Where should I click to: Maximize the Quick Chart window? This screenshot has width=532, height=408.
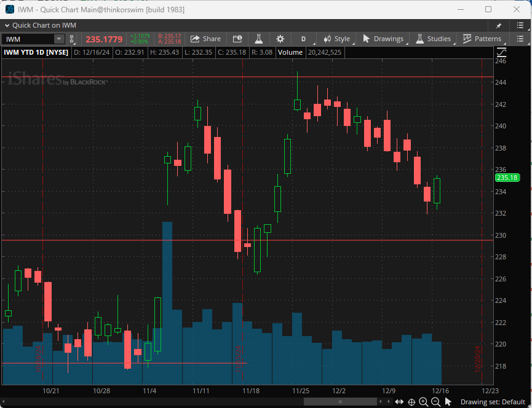(488, 9)
